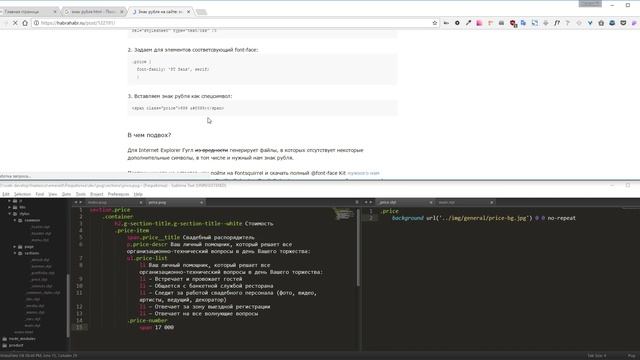This screenshot has width=640, height=360.
Task: Open the eyedropper color picker extension
Action: point(468,23)
